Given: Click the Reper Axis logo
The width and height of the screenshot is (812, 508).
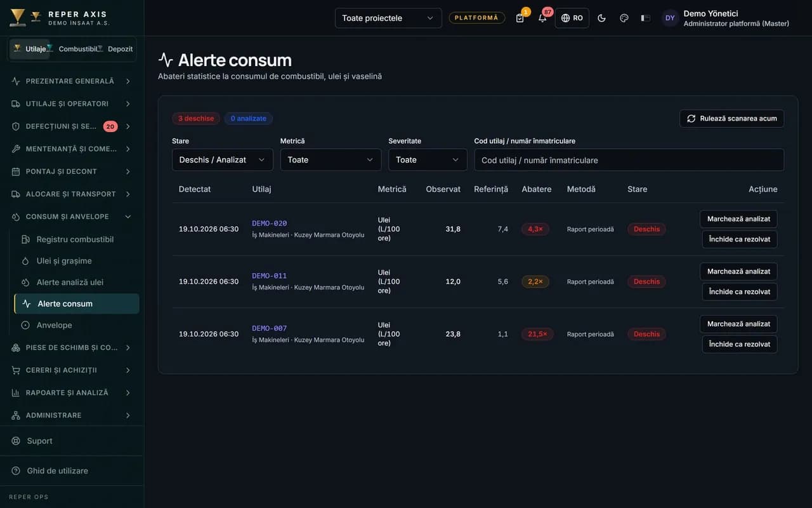Looking at the screenshot, I should click(x=18, y=18).
